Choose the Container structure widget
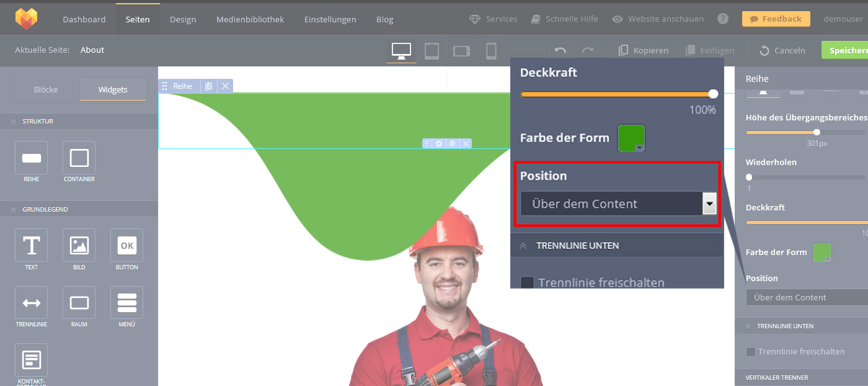 (x=79, y=158)
